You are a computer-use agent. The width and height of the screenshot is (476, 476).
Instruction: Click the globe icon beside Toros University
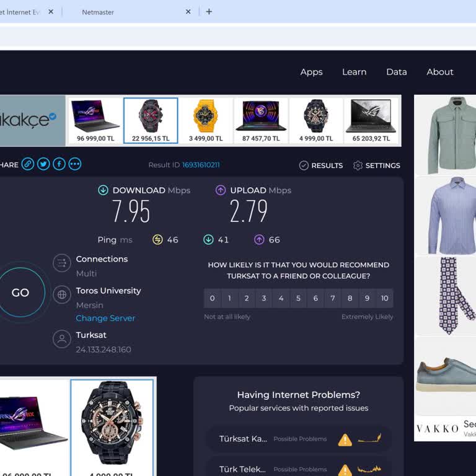(x=62, y=294)
